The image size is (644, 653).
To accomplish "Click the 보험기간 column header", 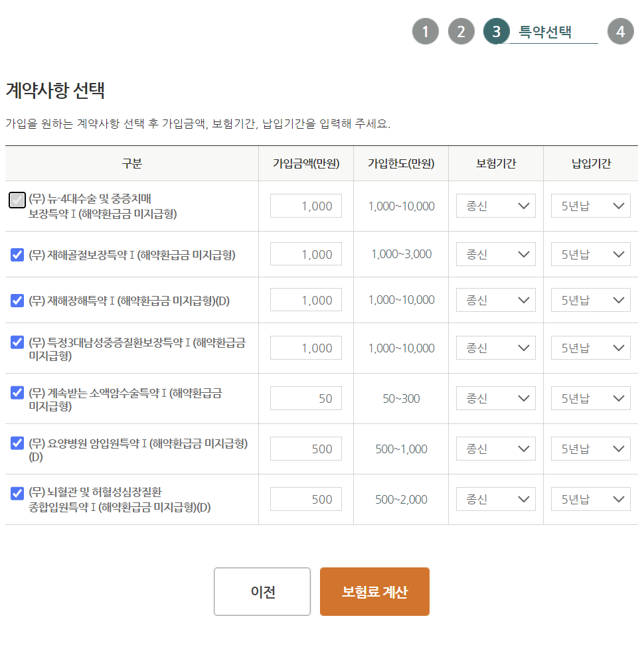I will tap(496, 163).
